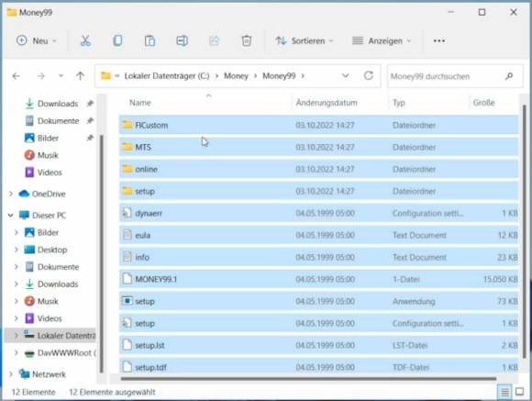
Task: Select the info text document row
Action: click(x=318, y=257)
